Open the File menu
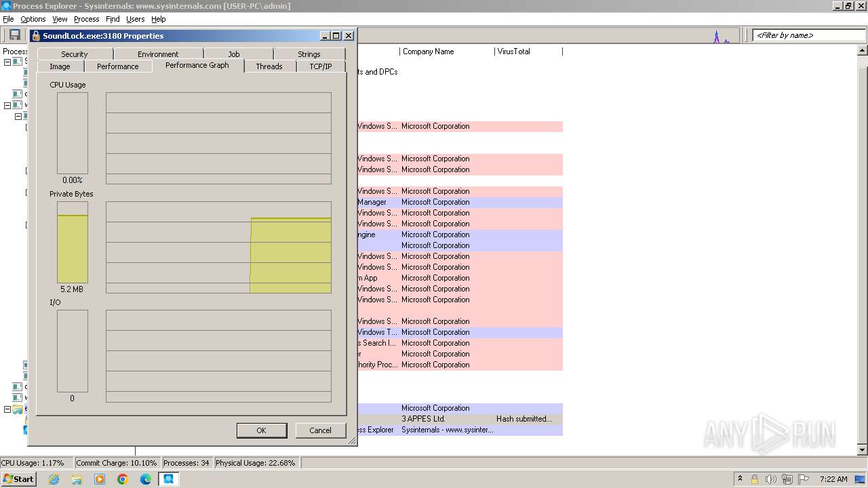The width and height of the screenshot is (868, 488). point(8,19)
